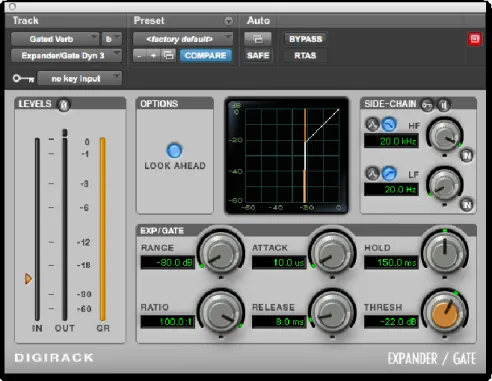
Task: Toggle the LF filter IN button
Action: 467,205
